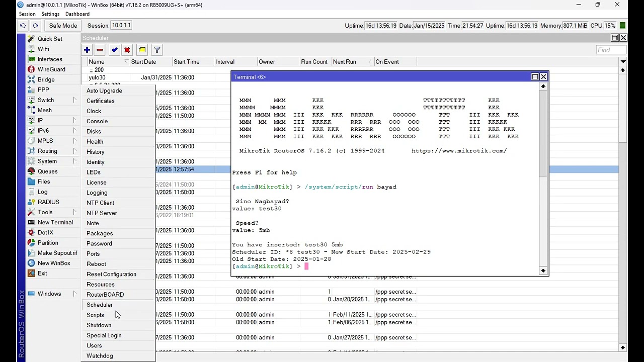644x362 pixels.
Task: Click the blue plus Add icon in Scheduler
Action: pos(87,50)
